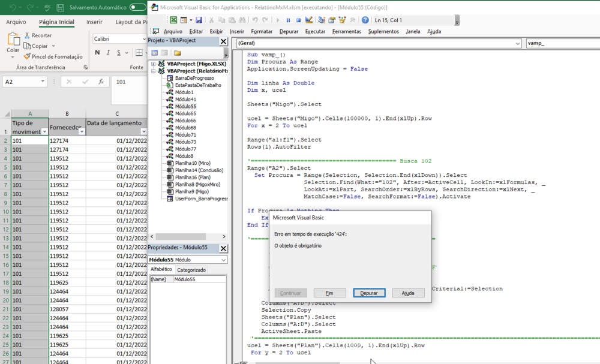The height and width of the screenshot is (364, 600).
Task: Click the Fim button in error dialog
Action: point(329,293)
